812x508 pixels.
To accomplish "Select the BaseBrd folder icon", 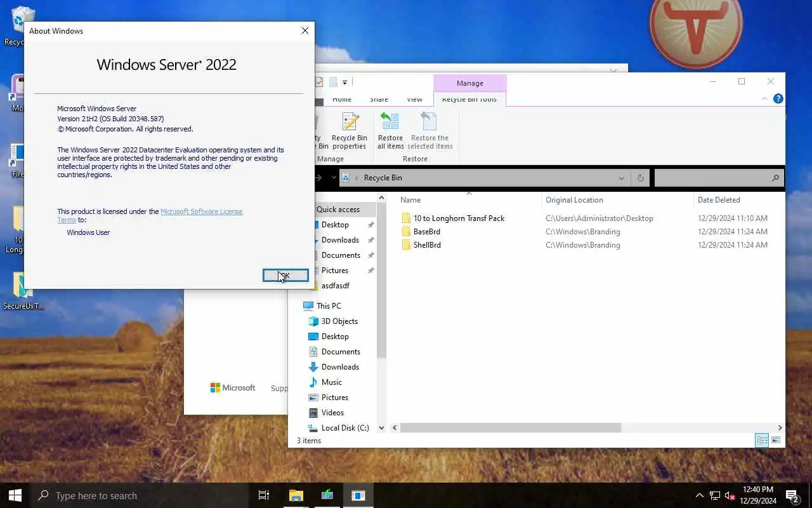I will (x=406, y=231).
